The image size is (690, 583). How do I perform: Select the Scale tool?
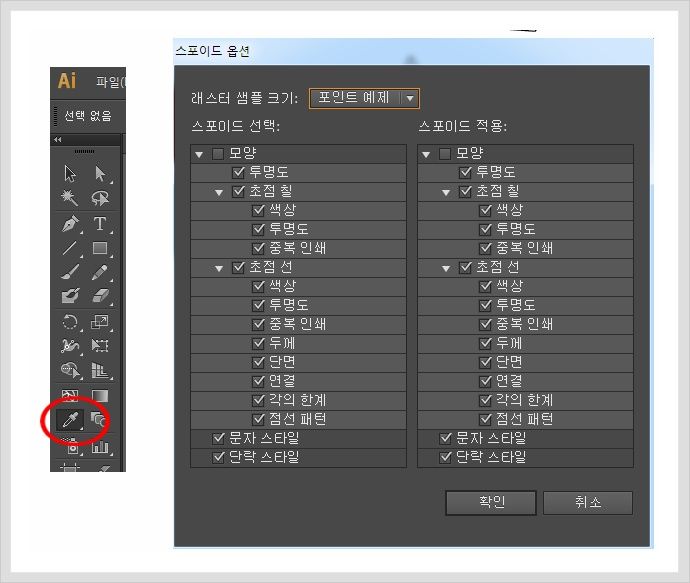coord(100,322)
